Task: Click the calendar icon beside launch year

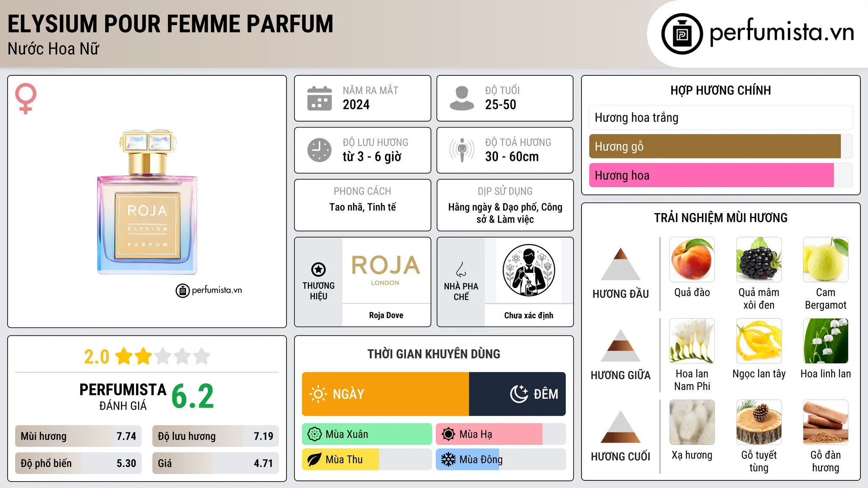Action: point(320,98)
